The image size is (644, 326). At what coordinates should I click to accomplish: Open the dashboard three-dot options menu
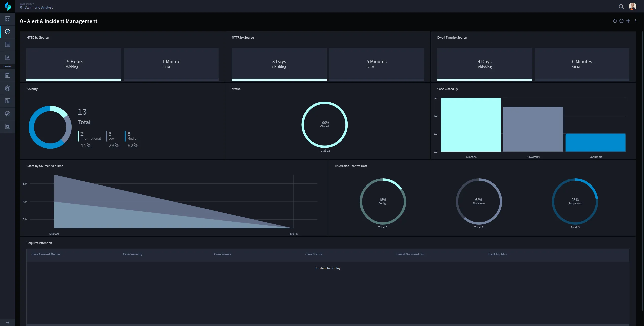coord(636,21)
